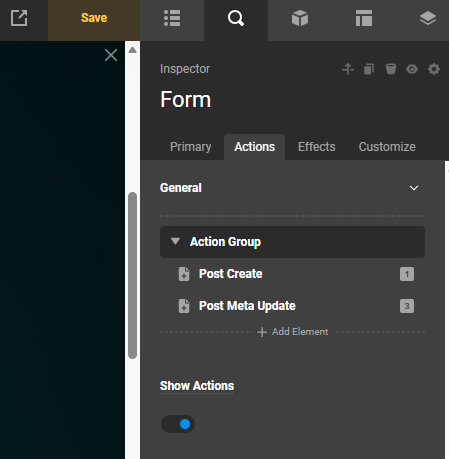Click the Post Meta Update document icon
The image size is (449, 459).
(x=184, y=306)
